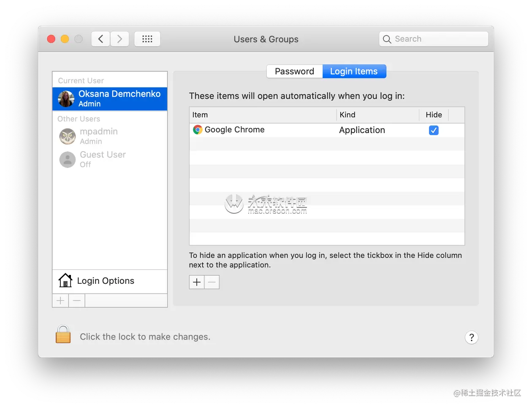Viewport: 532px width, 408px height.
Task: Select Oksana Demchenko user account
Action: 110,99
